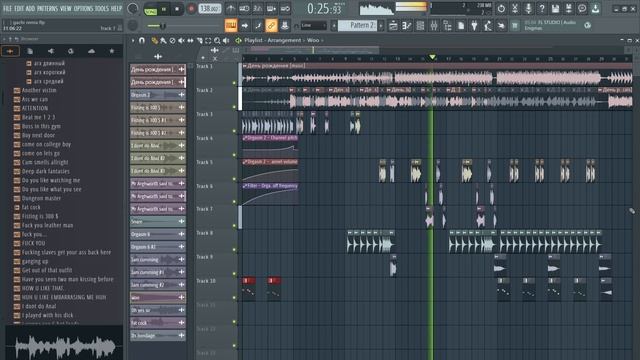Screen dimensions: 640x360
Task: Toggle wait for input before recording
Action: click(244, 9)
